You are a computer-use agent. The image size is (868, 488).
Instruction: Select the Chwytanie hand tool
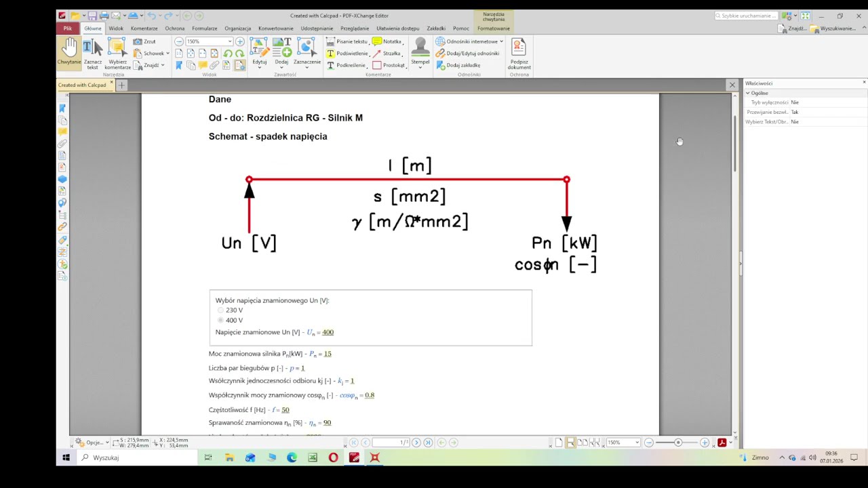coord(69,53)
